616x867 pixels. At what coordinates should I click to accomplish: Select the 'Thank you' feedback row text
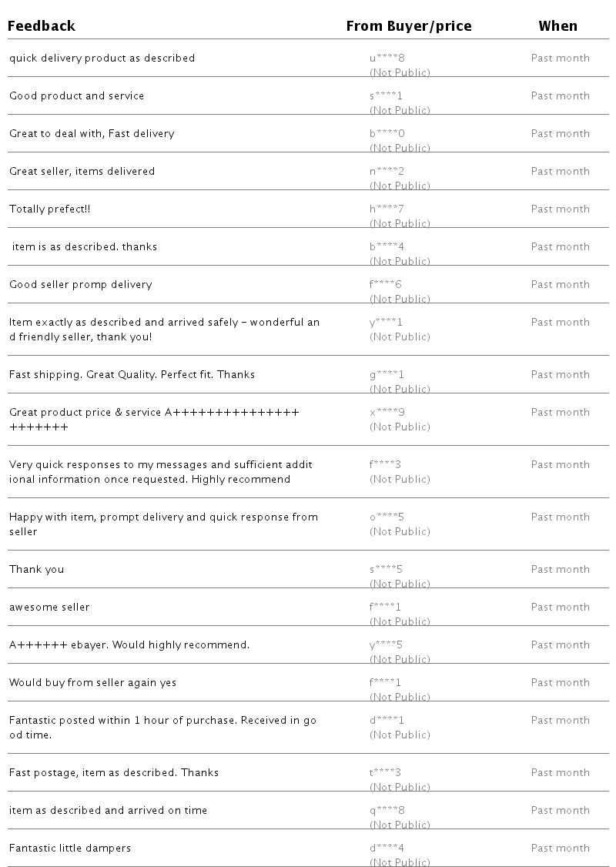[x=36, y=569]
